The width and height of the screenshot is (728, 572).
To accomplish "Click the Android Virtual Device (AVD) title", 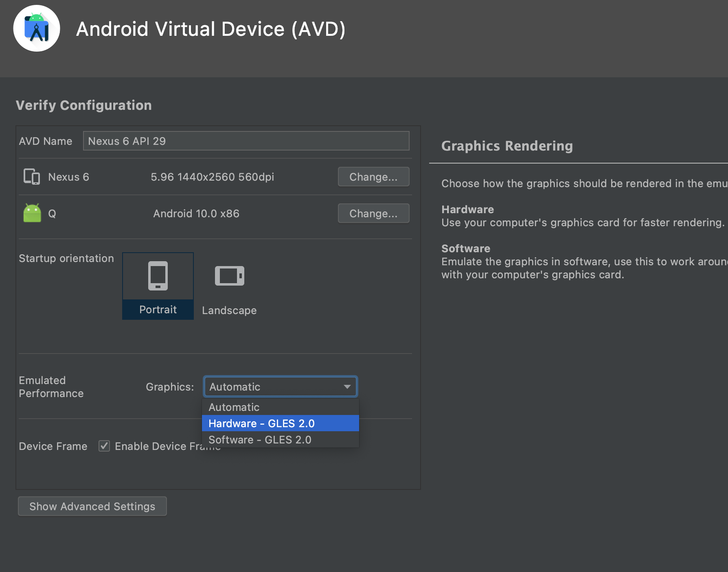I will point(211,29).
